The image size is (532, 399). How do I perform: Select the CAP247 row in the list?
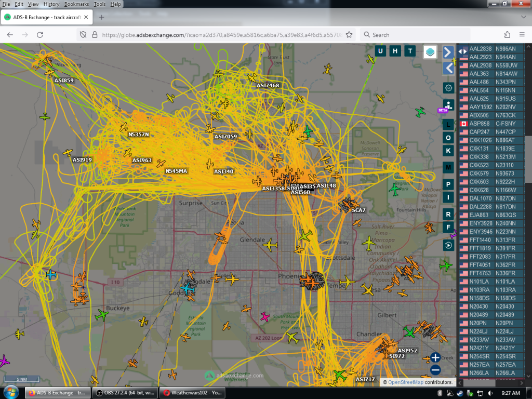click(493, 132)
